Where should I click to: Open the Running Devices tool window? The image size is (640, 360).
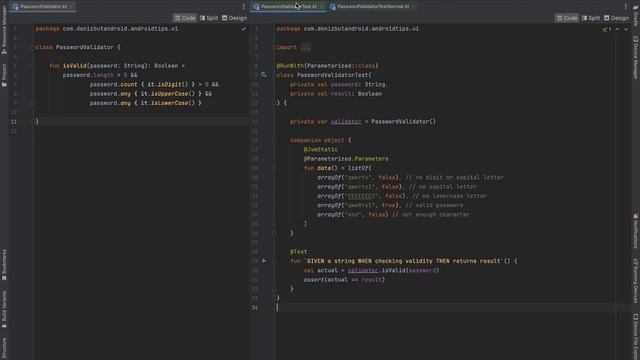(636, 280)
